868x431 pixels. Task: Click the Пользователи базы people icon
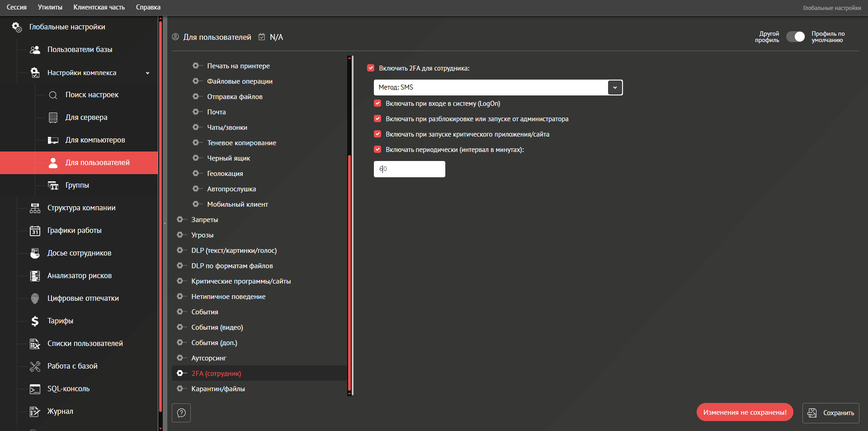click(35, 50)
